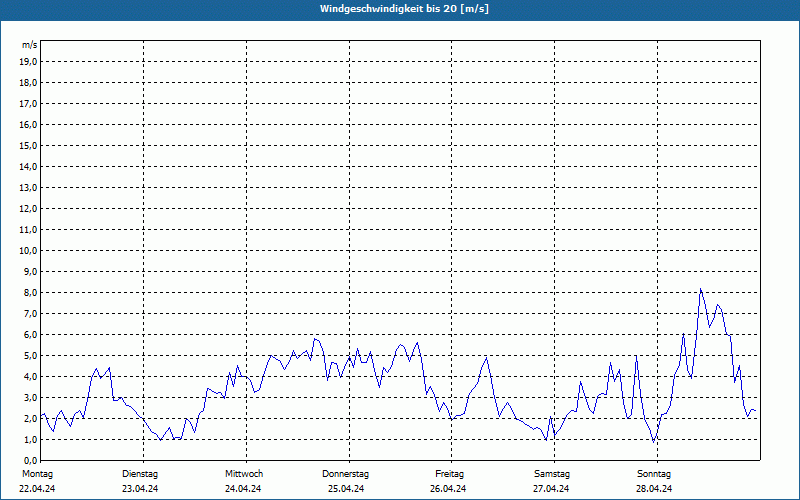Click the 'Donnerstag' day label
The height and width of the screenshot is (500, 800).
click(x=345, y=474)
